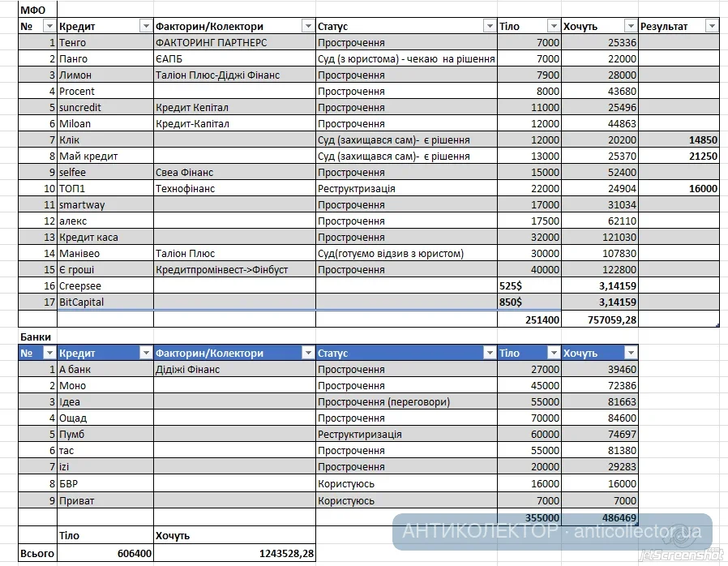728x566 pixels.
Task: Select the Кредит каса cell
Action: [105, 238]
